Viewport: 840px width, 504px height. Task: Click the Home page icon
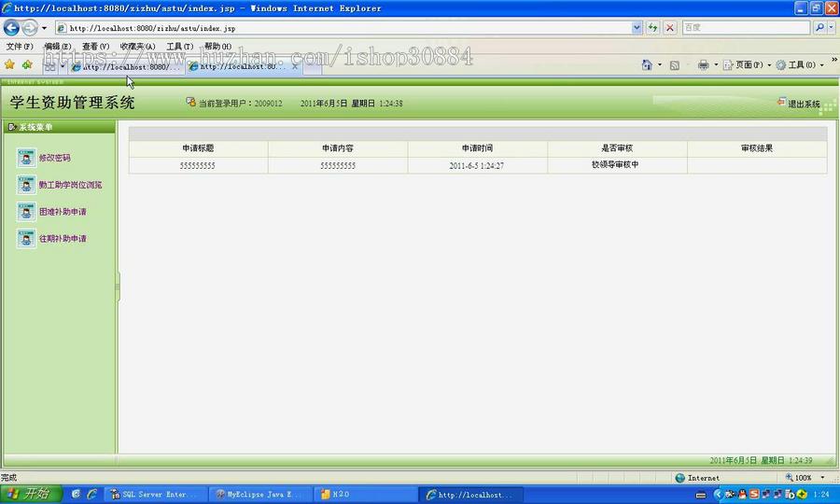coord(647,64)
